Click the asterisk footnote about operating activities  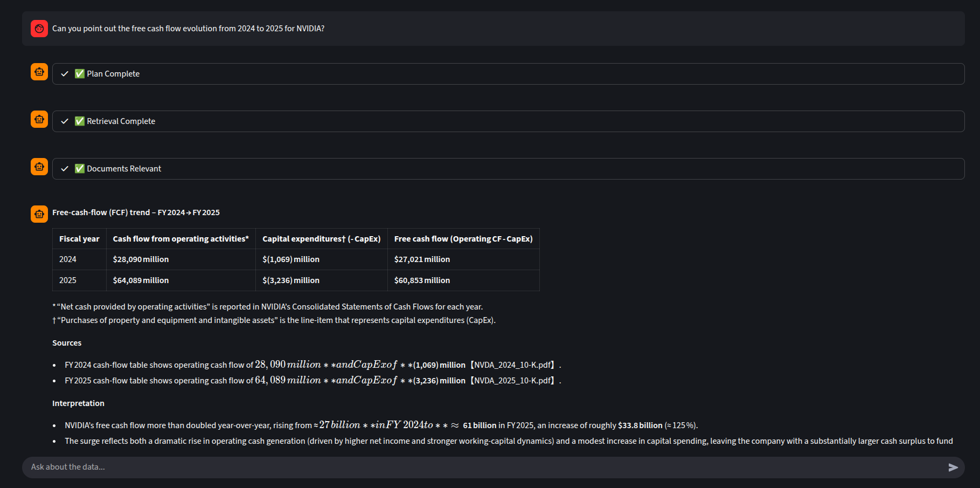(x=267, y=307)
